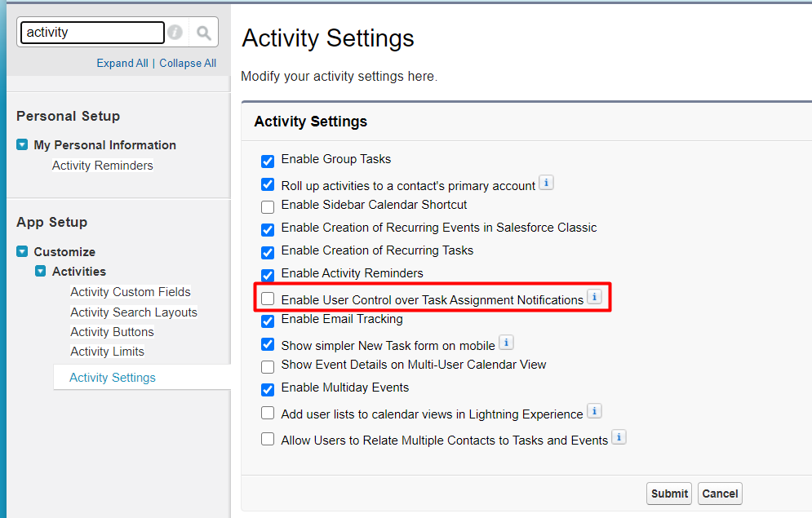The width and height of the screenshot is (812, 518).
Task: Check Enable Sidebar Calendar Shortcut
Action: click(x=268, y=207)
